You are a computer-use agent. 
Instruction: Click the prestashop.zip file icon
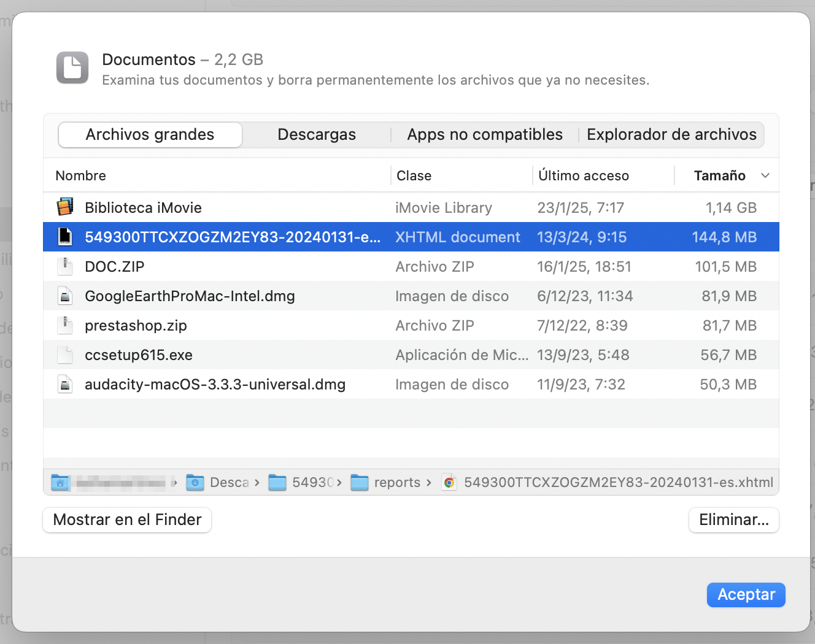click(x=65, y=325)
